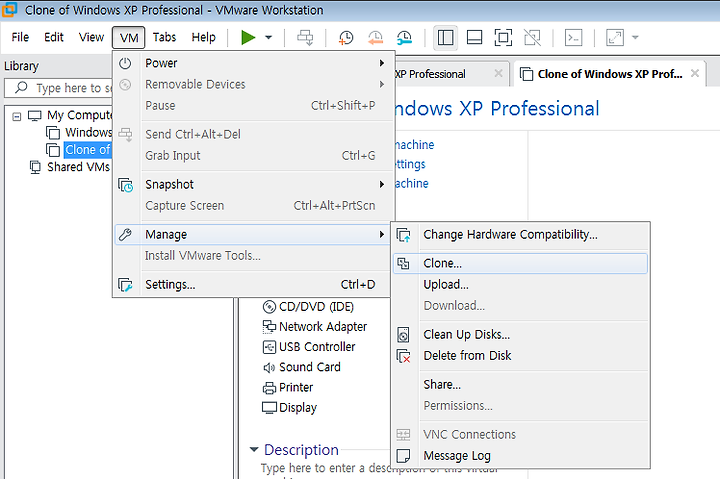The height and width of the screenshot is (479, 720).
Task: Close the XP Professional tab
Action: pyautogui.click(x=498, y=73)
